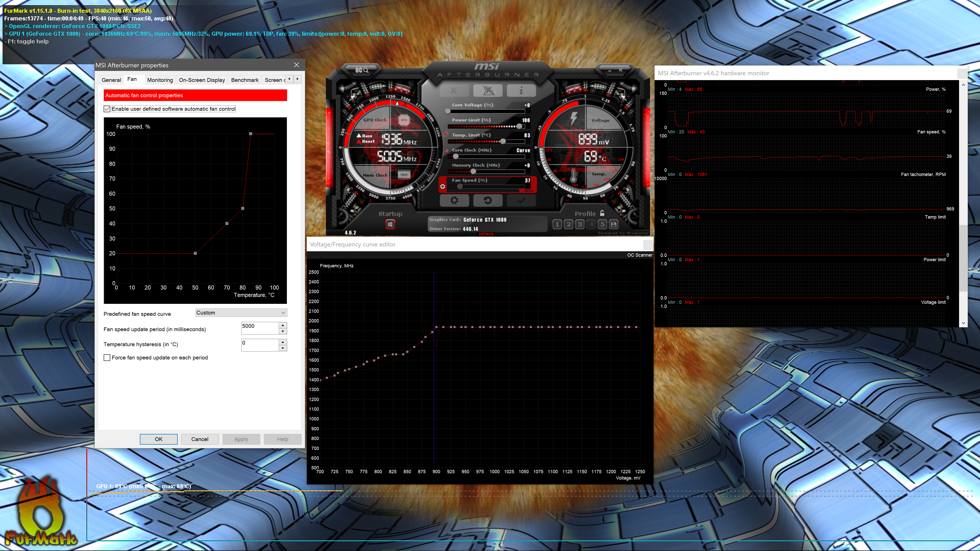The image size is (980, 551).
Task: Close the Afterburner skin window
Action: [620, 70]
